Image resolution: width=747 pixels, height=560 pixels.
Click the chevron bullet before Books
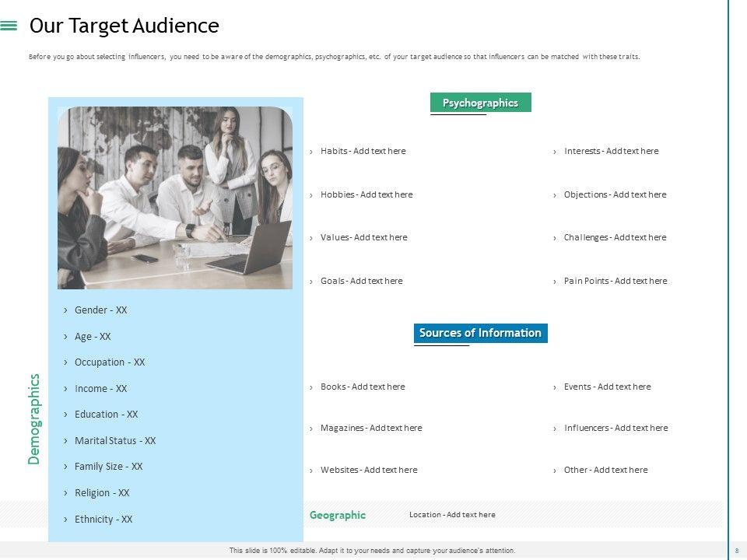pyautogui.click(x=311, y=387)
